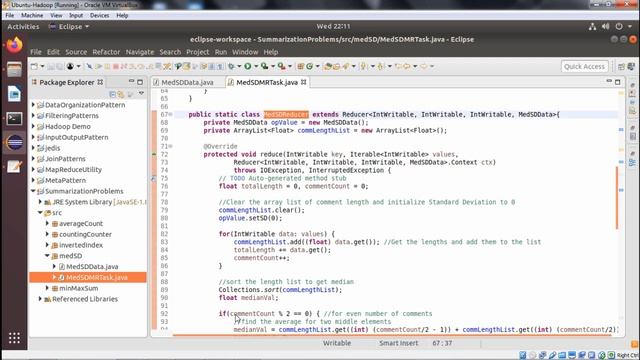
Task: Collapse the src folder
Action: click(x=40, y=213)
